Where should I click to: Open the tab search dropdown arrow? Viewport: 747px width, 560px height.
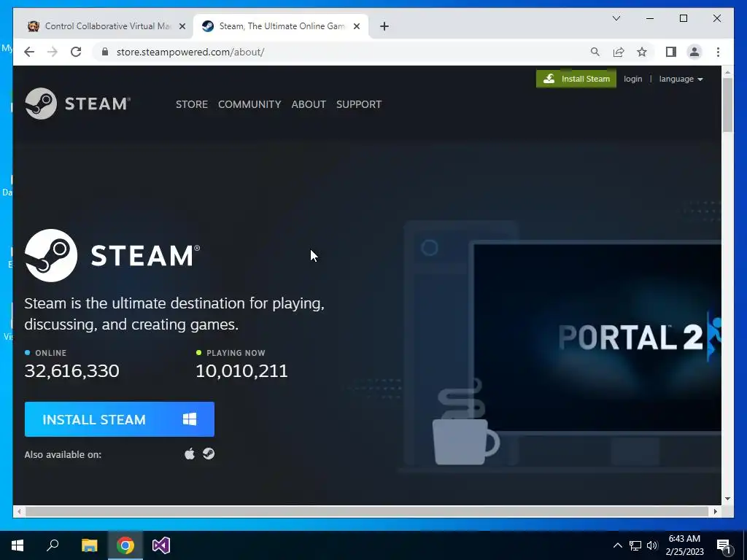pos(616,18)
